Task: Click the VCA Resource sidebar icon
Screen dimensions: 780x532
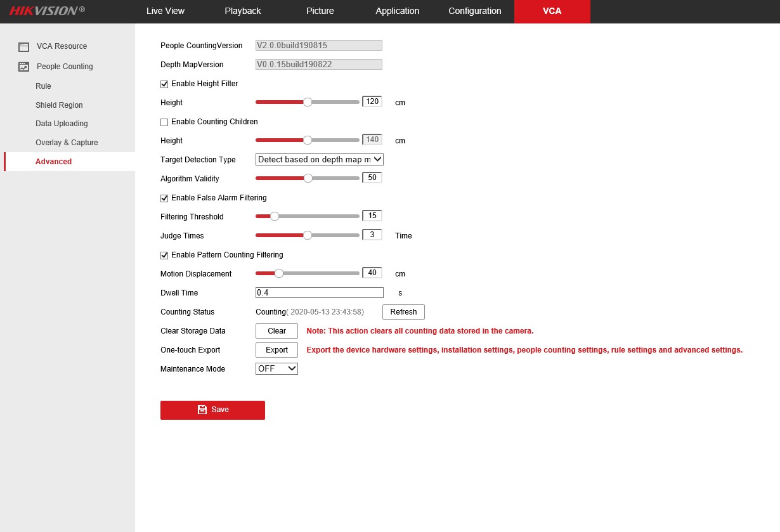Action: coord(23,46)
